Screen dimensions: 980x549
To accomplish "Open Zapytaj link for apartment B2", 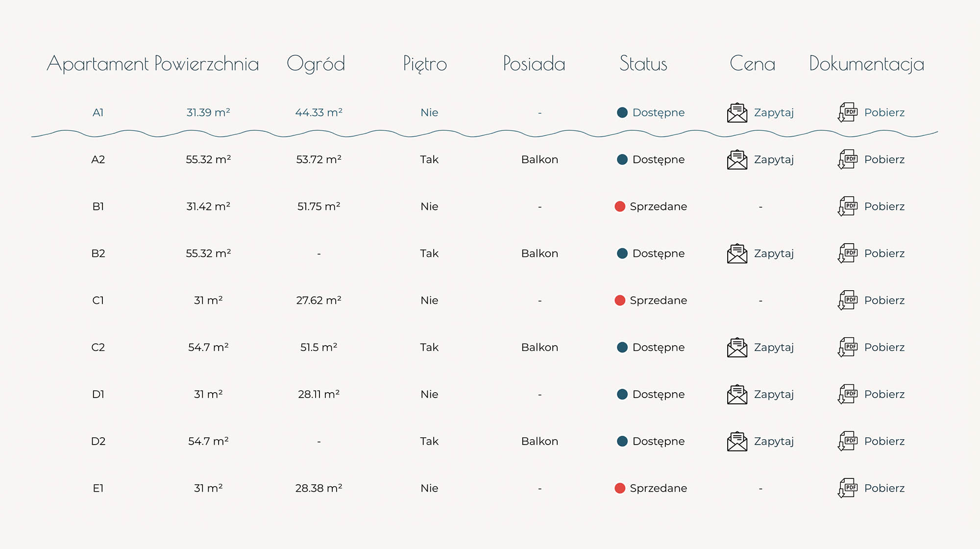I will tap(774, 254).
